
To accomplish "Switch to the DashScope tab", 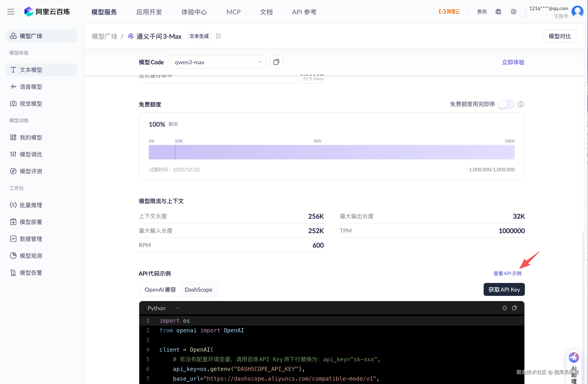I will pos(198,290).
